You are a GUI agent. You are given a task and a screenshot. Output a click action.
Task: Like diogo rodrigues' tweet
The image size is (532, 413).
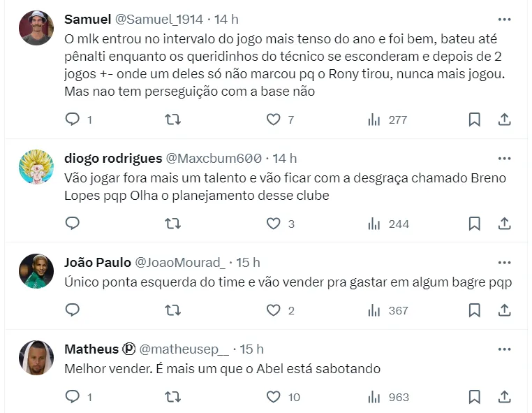click(x=274, y=224)
